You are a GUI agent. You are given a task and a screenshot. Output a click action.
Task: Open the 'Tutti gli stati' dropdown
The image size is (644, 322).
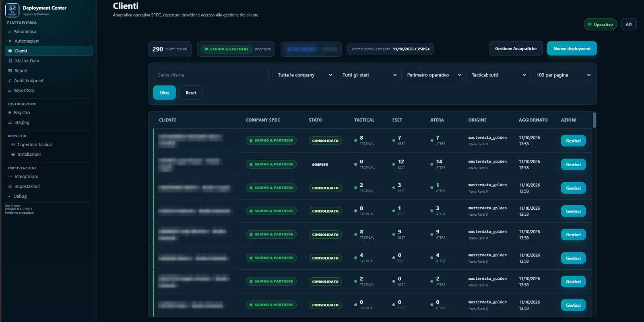pyautogui.click(x=367, y=75)
